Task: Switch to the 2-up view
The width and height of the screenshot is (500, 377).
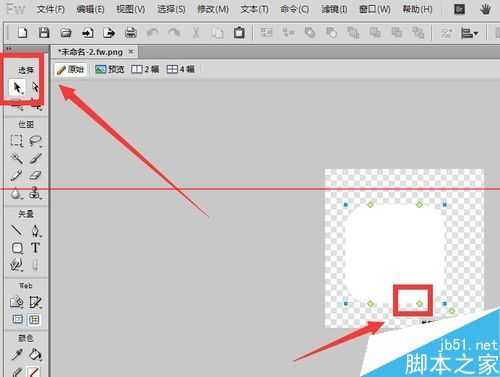Action: (x=145, y=69)
